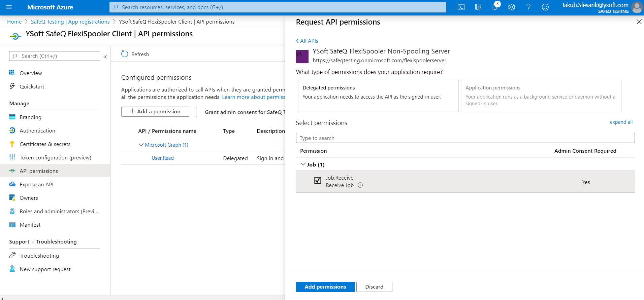Select the Delegated permissions option
Screen dimensions: 644x300
click(x=378, y=96)
